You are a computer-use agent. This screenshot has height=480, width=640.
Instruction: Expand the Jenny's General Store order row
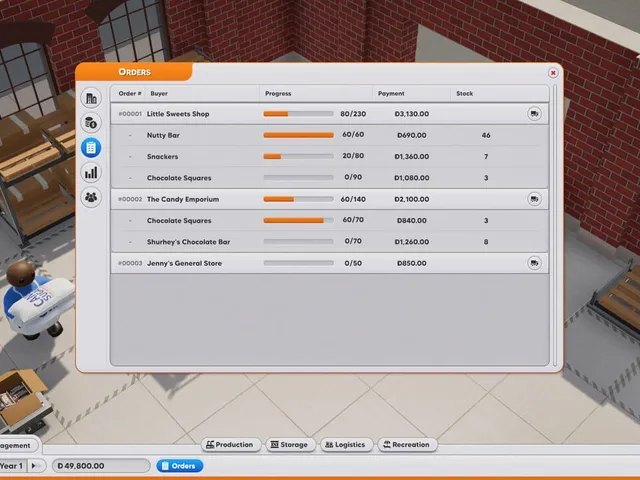coord(330,263)
